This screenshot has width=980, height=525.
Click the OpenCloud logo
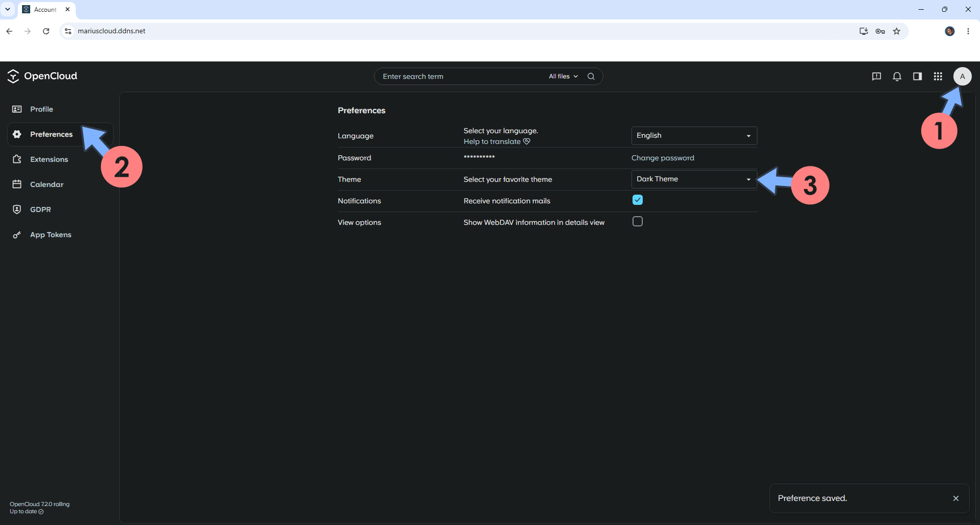[x=42, y=76]
